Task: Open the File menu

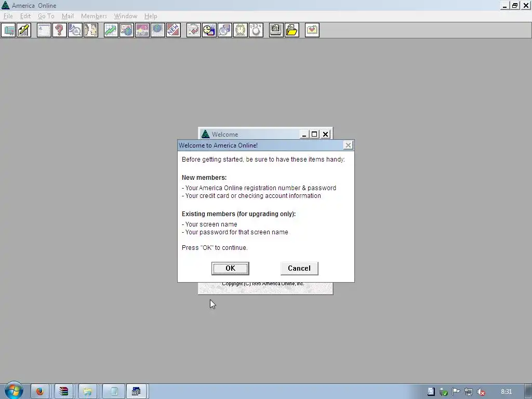Action: (x=8, y=16)
